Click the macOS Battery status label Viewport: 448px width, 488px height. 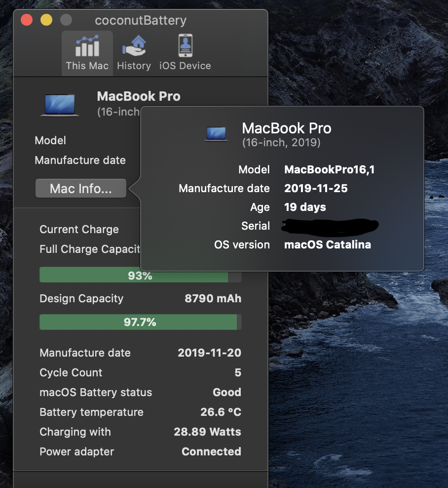click(x=96, y=392)
